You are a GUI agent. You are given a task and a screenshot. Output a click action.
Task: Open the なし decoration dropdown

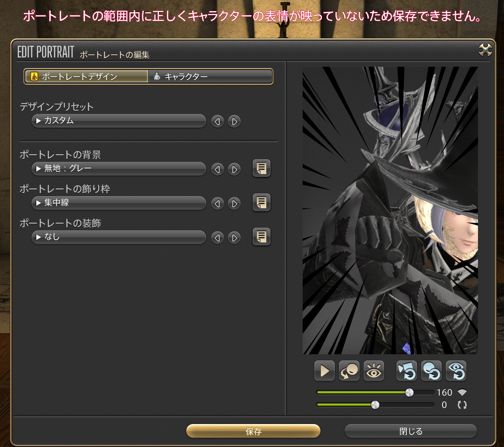click(118, 237)
